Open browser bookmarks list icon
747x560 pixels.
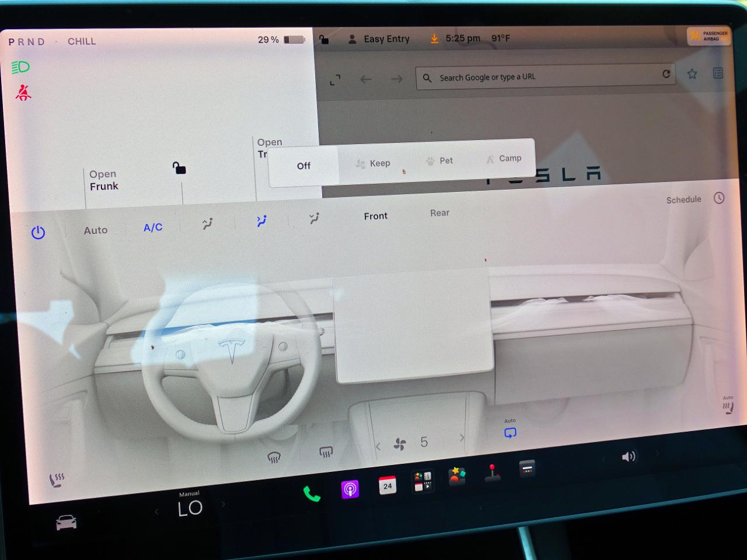coord(718,73)
